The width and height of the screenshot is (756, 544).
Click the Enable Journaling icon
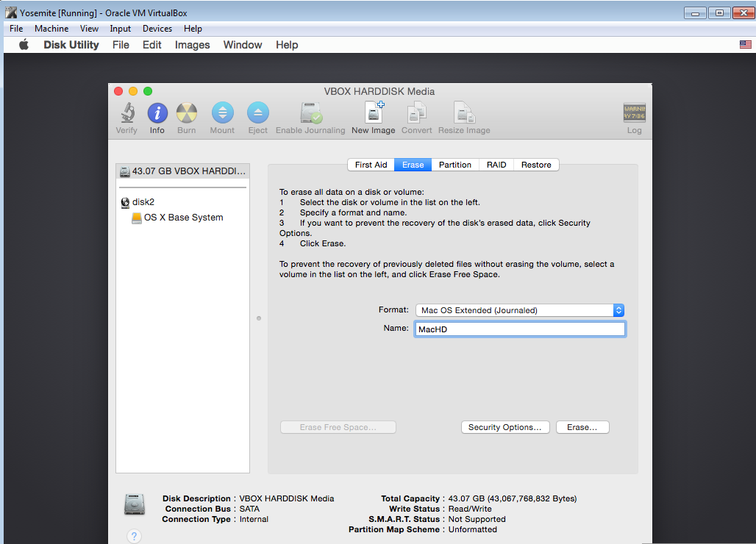point(311,112)
